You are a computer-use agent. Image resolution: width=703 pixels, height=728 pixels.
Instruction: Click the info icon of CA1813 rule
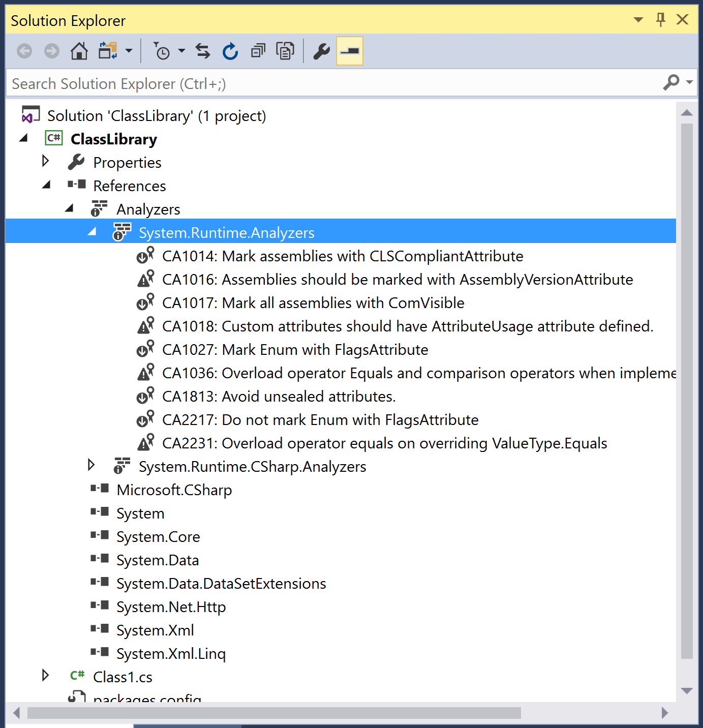point(145,396)
